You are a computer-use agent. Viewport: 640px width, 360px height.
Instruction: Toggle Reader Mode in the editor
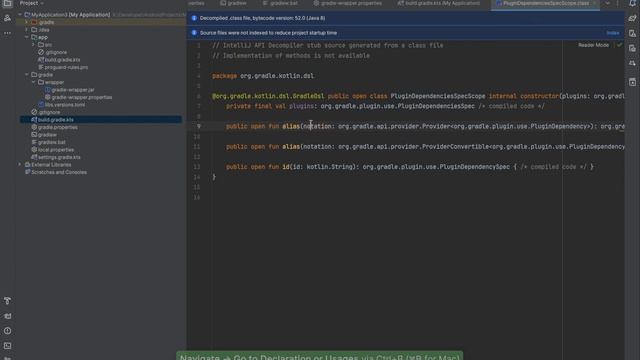pyautogui.click(x=593, y=45)
